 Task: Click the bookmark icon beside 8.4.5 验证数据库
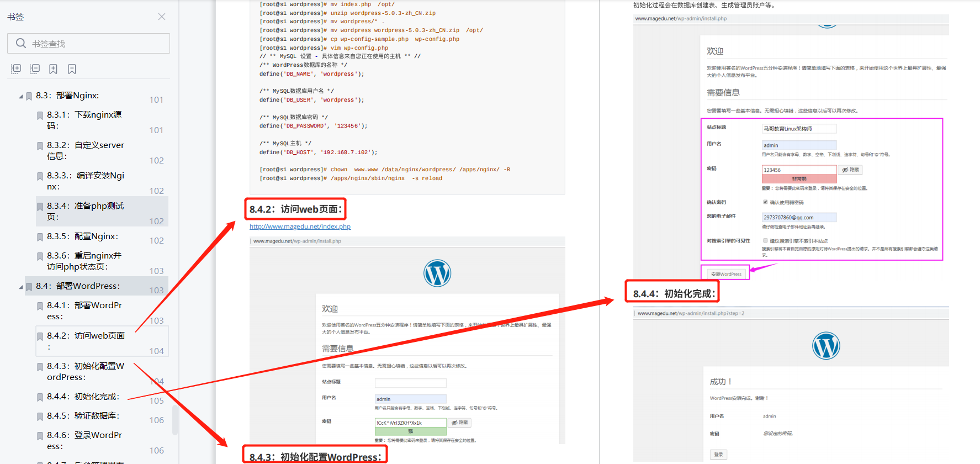coord(40,416)
